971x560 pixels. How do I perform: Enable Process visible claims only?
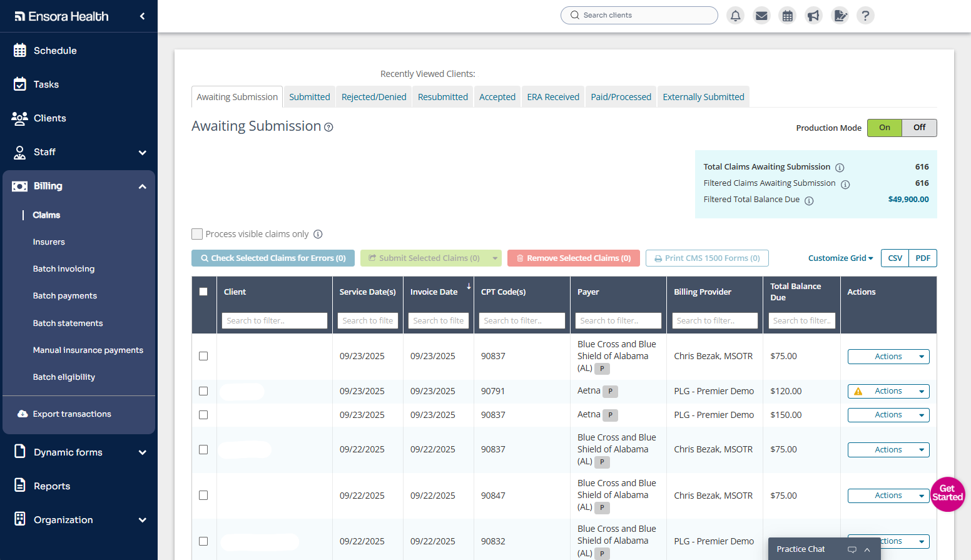[x=197, y=233]
